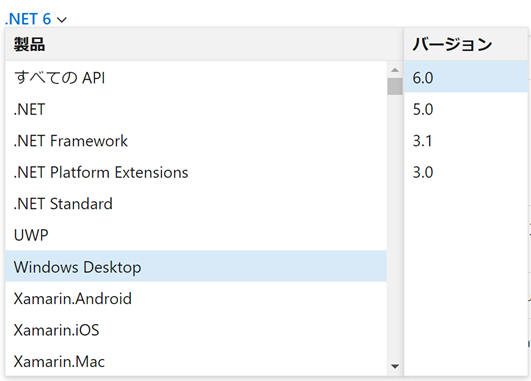Pick .NET Platform Extensions product
This screenshot has width=531, height=381.
tap(196, 172)
